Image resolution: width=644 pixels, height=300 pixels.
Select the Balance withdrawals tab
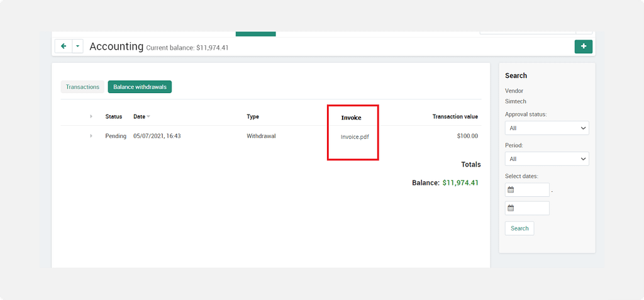(x=140, y=87)
